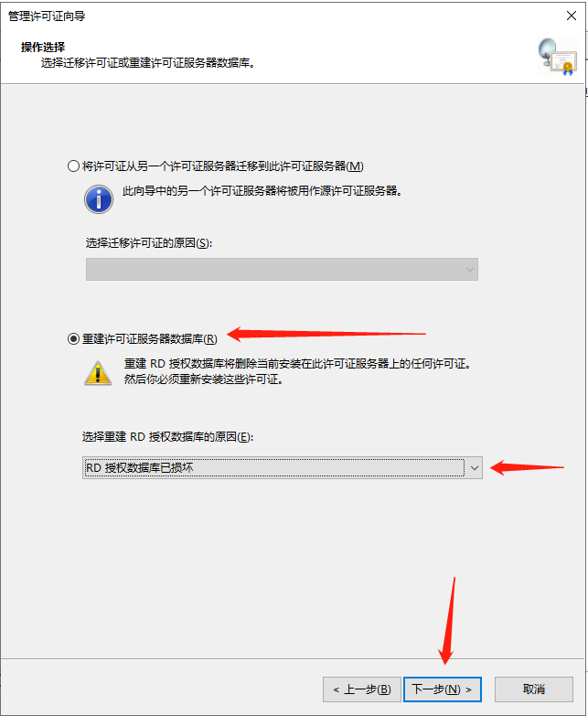This screenshot has height=716, width=588.
Task: Click the 操作选择 heading
Action: (x=43, y=47)
